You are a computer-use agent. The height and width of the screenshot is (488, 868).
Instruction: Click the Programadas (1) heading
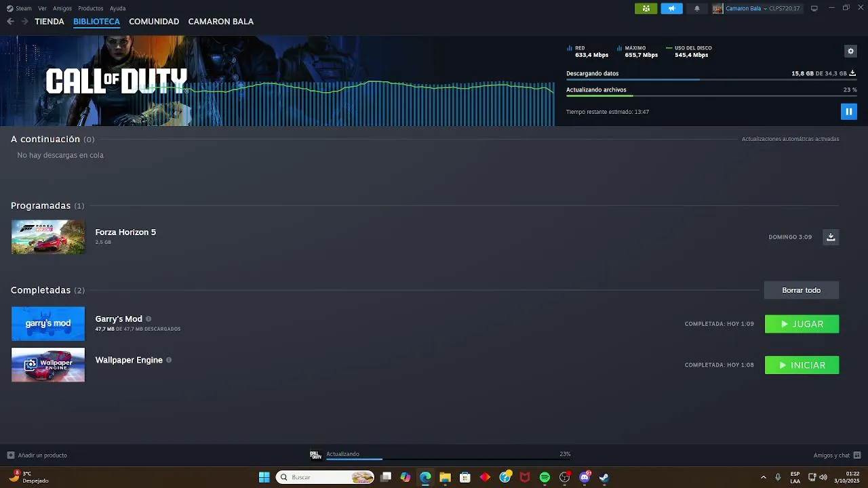point(47,205)
